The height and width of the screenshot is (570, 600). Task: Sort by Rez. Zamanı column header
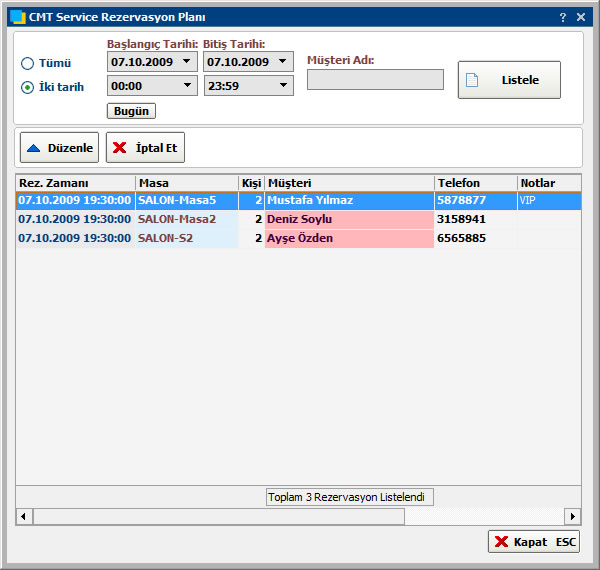coord(75,183)
